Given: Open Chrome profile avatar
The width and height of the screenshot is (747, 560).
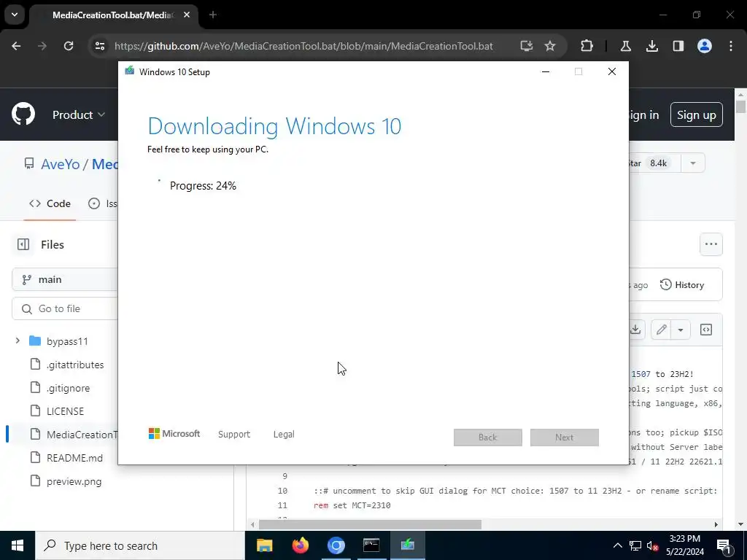Looking at the screenshot, I should 705,46.
